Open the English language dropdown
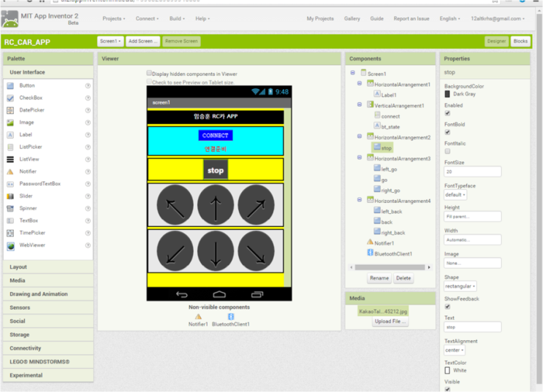The image size is (543, 392). [x=450, y=19]
